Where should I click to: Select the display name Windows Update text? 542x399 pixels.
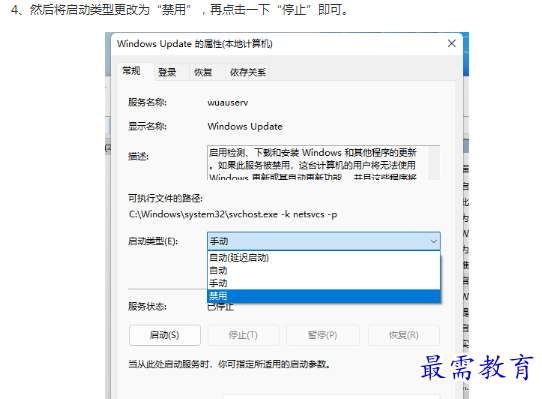click(x=245, y=127)
